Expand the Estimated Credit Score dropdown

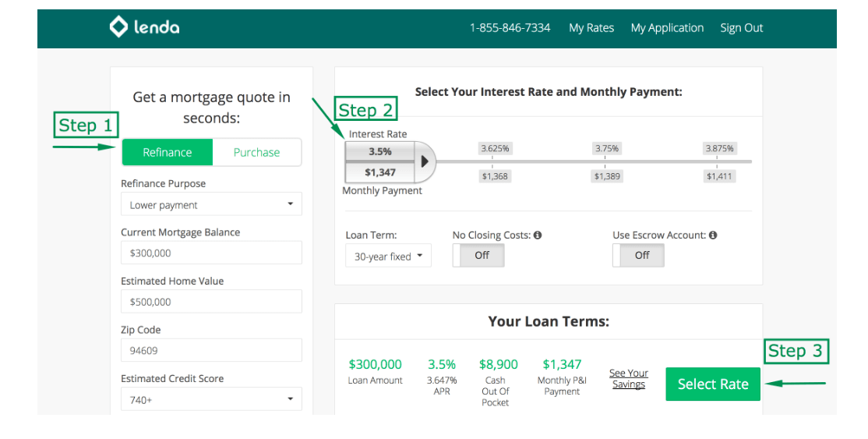point(211,399)
